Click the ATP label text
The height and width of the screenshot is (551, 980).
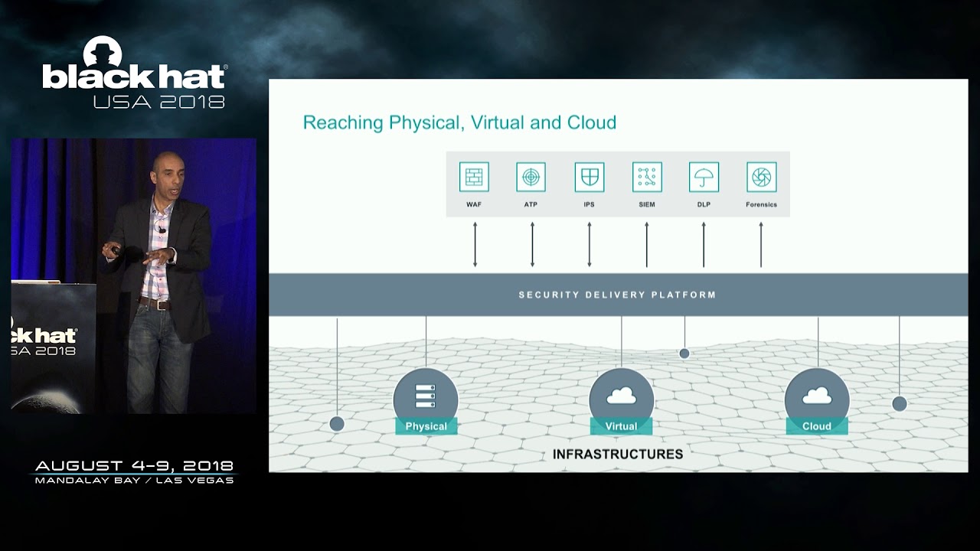531,204
